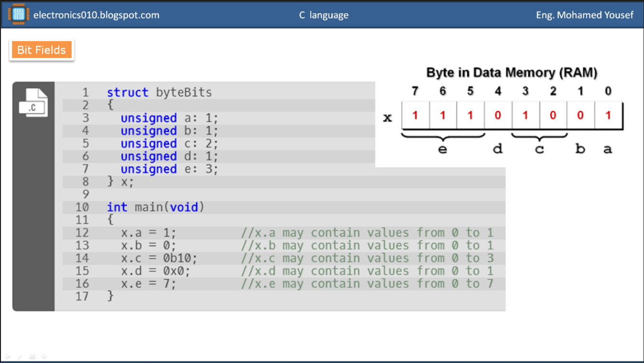644x363 pixels.
Task: Click the C language header title
Action: [324, 15]
